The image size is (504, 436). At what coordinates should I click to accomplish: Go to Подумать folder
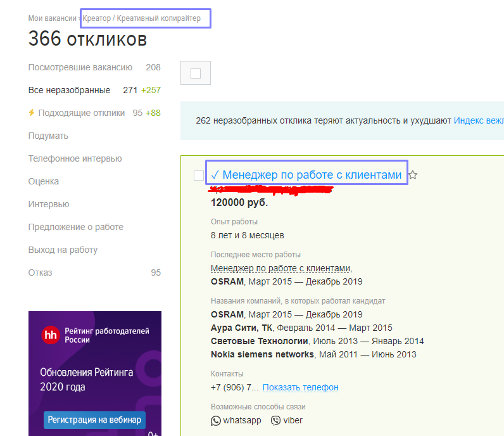pos(48,136)
